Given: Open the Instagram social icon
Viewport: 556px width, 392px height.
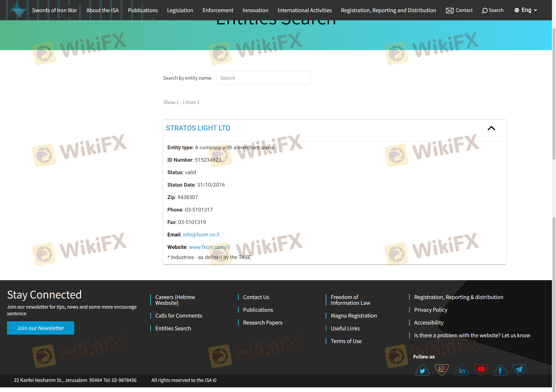Looking at the screenshot, I should tap(442, 369).
